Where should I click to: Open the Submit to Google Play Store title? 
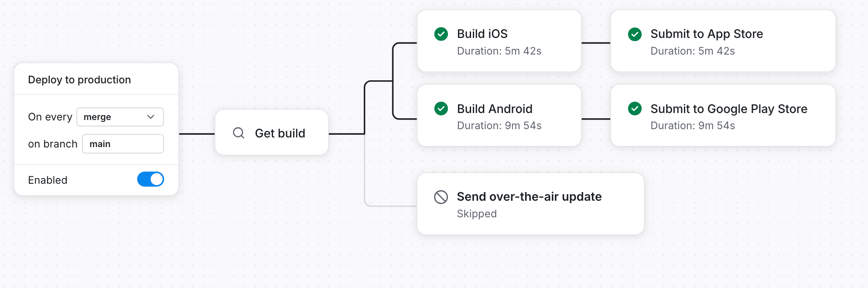pos(728,109)
